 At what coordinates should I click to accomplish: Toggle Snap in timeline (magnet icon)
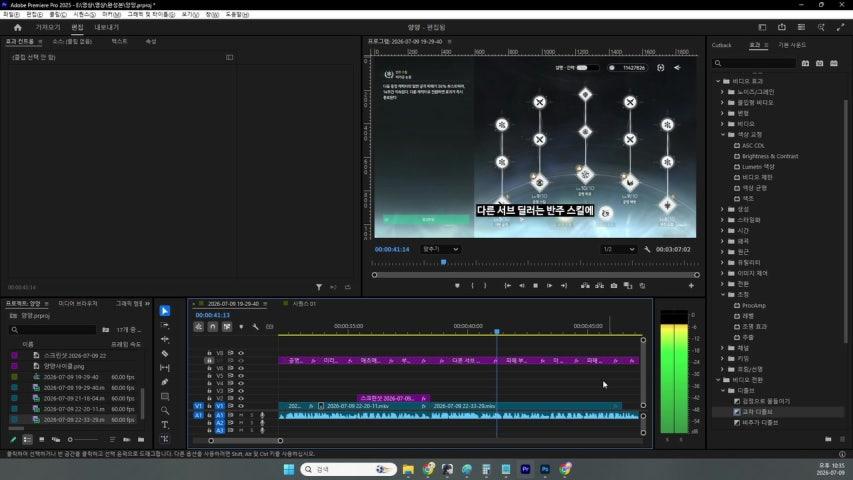(213, 327)
